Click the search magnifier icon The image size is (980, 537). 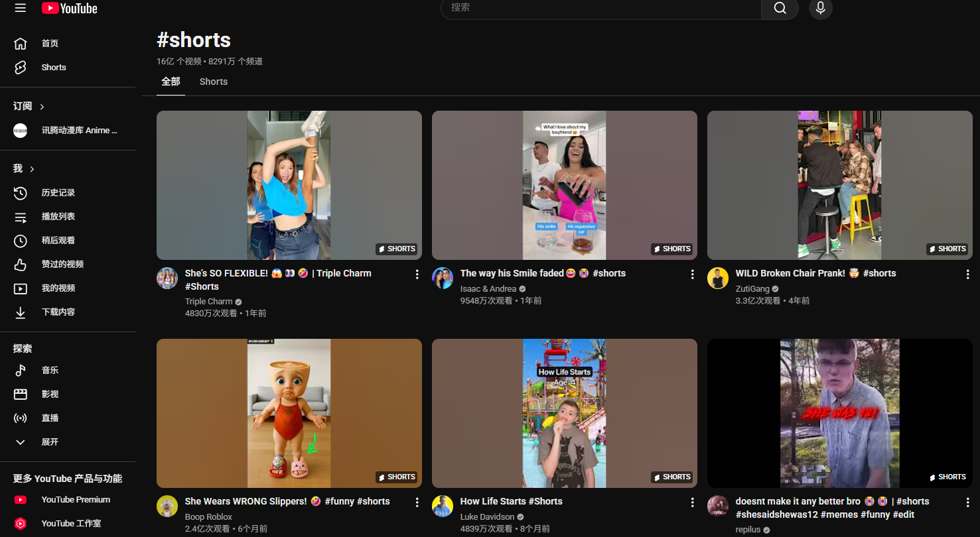[x=780, y=9]
